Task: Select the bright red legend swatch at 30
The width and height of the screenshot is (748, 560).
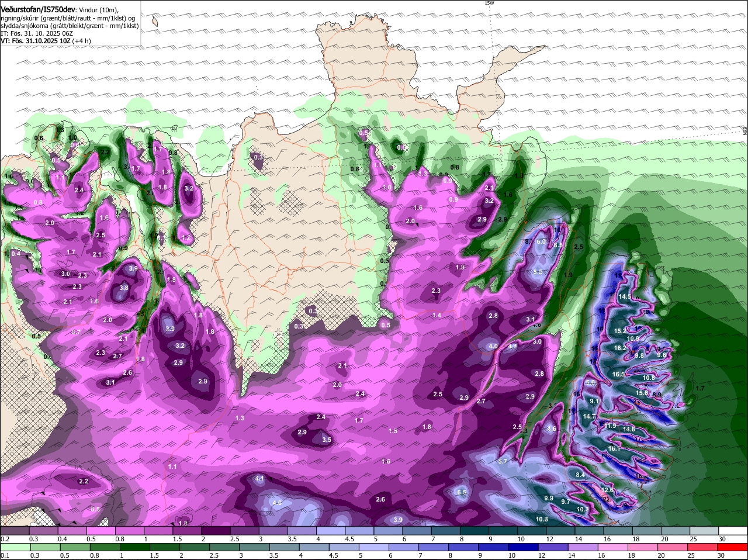Action: [x=733, y=547]
